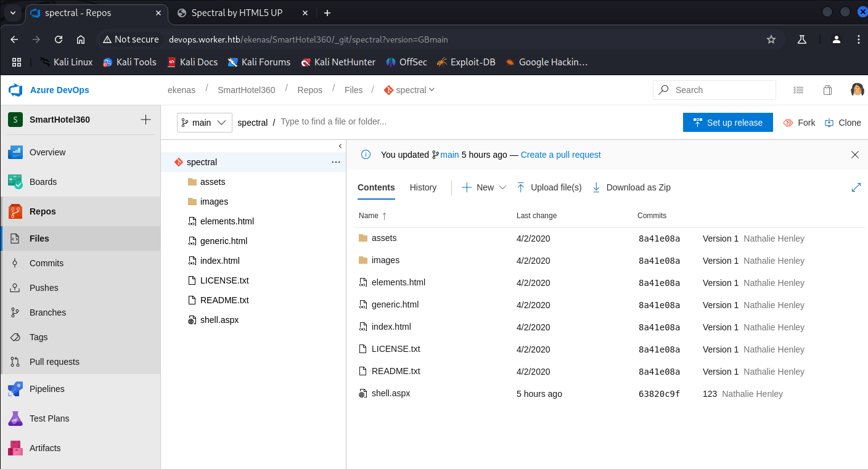Open the Overview section icon
The width and height of the screenshot is (868, 469).
(15, 152)
